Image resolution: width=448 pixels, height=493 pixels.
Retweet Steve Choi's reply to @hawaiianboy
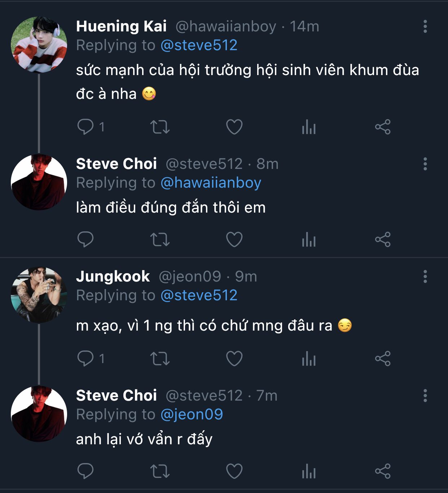160,239
